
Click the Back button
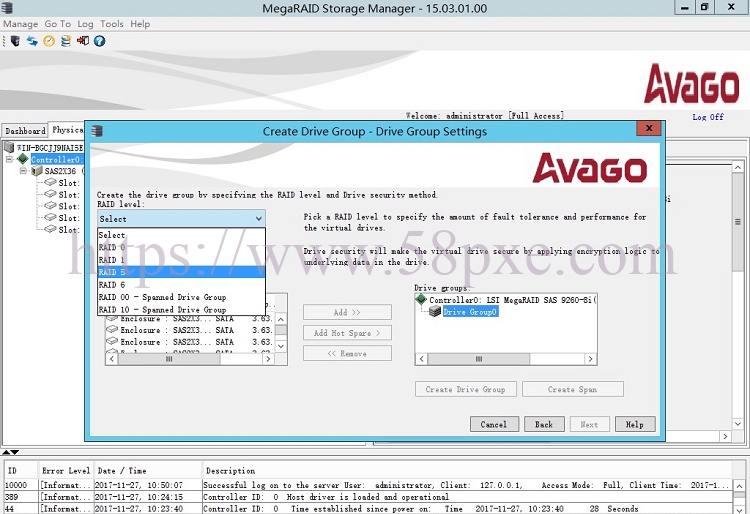544,424
